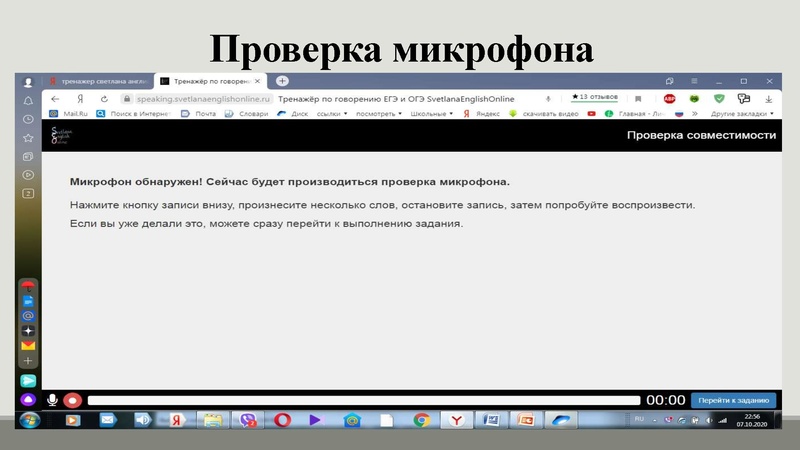This screenshot has height=450, width=800.
Task: Click the Svetlana English Online logo
Action: pos(61,136)
